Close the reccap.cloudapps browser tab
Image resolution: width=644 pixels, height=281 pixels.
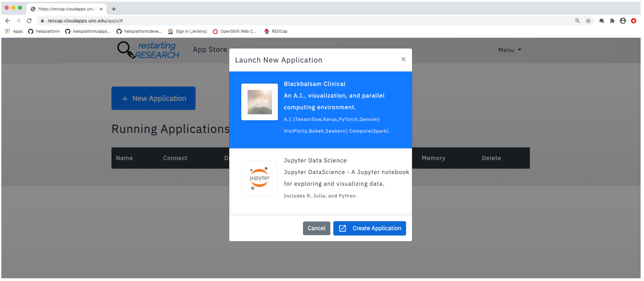pos(101,9)
